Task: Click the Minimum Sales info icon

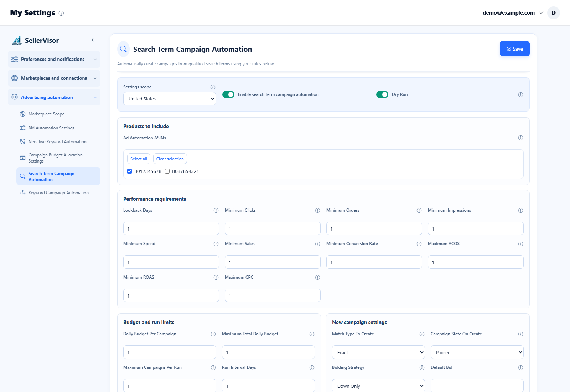Action: (x=317, y=244)
